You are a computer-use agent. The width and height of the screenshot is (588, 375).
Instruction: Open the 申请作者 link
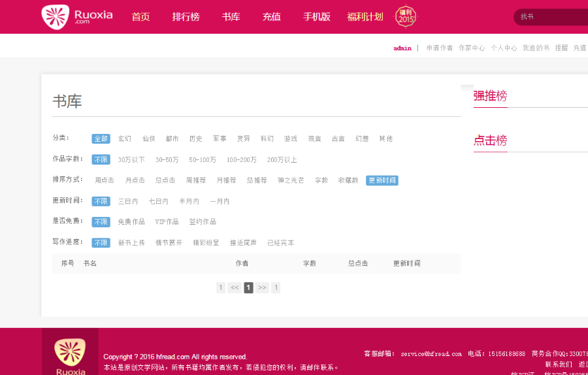coord(440,48)
